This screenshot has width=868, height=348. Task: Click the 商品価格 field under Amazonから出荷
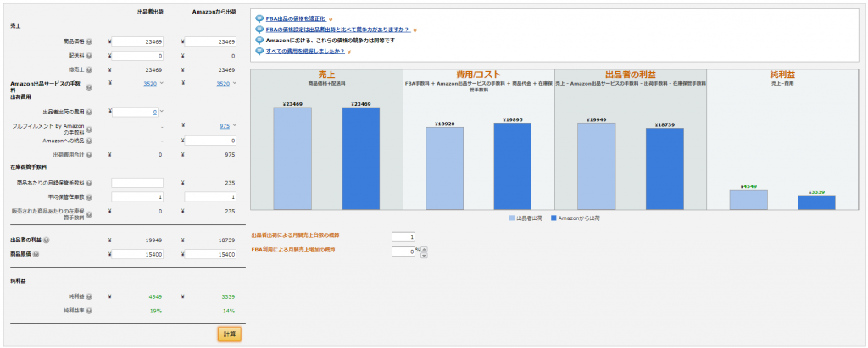coord(209,41)
